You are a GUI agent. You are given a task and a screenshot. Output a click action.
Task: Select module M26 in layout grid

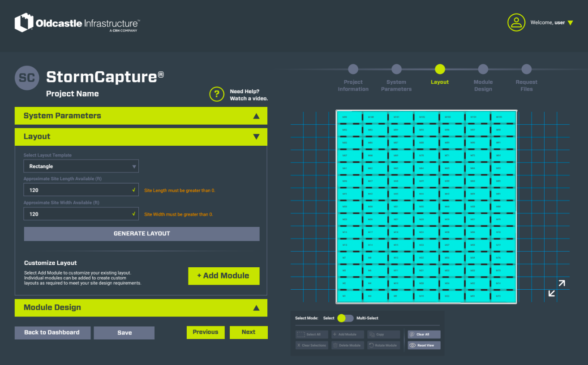(x=375, y=219)
